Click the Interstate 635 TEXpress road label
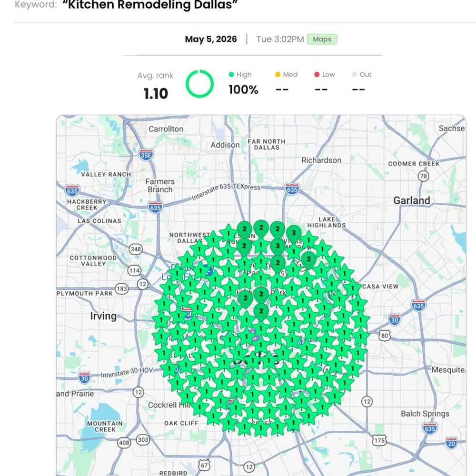 pos(226,191)
